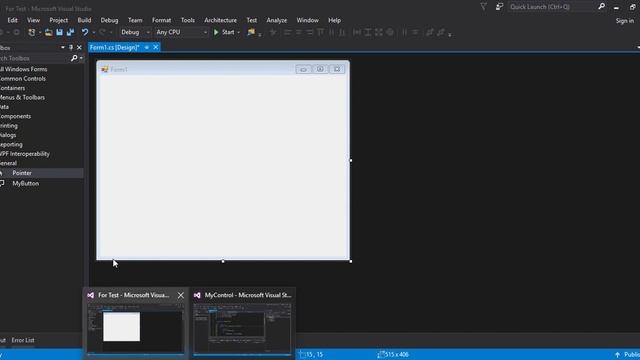Click the feedback icon beside Quick Launch
640x360 pixels.
[x=499, y=7]
